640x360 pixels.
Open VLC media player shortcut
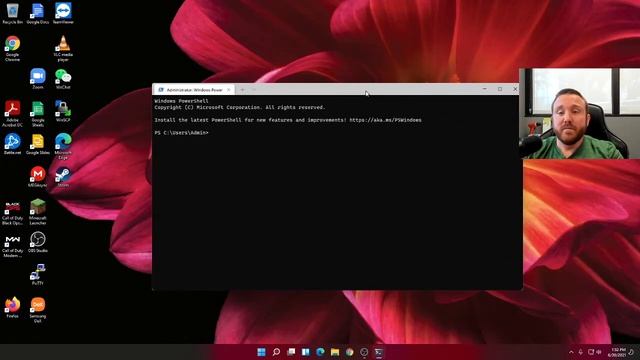63,48
